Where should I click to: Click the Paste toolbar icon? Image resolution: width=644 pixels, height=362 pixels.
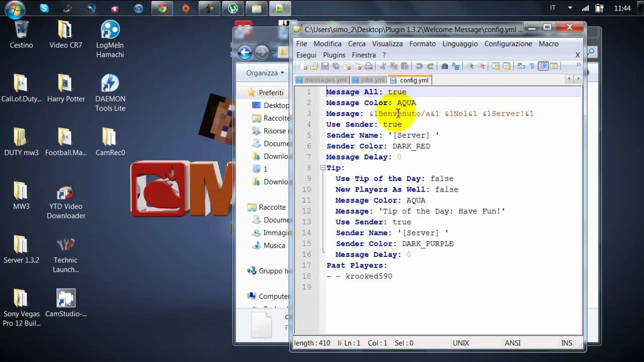pyautogui.click(x=405, y=66)
